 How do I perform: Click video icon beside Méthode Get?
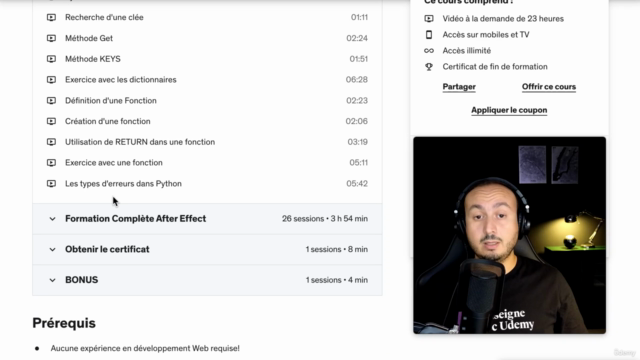[x=51, y=38]
